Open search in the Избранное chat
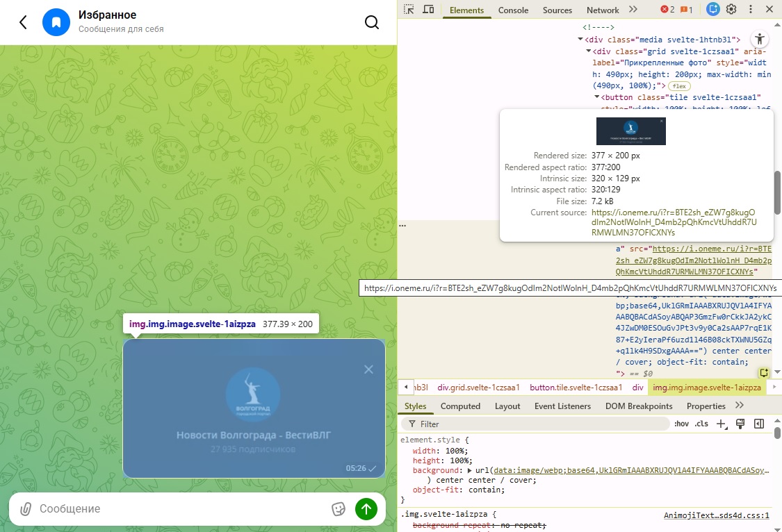Image resolution: width=782 pixels, height=532 pixels. coord(372,22)
